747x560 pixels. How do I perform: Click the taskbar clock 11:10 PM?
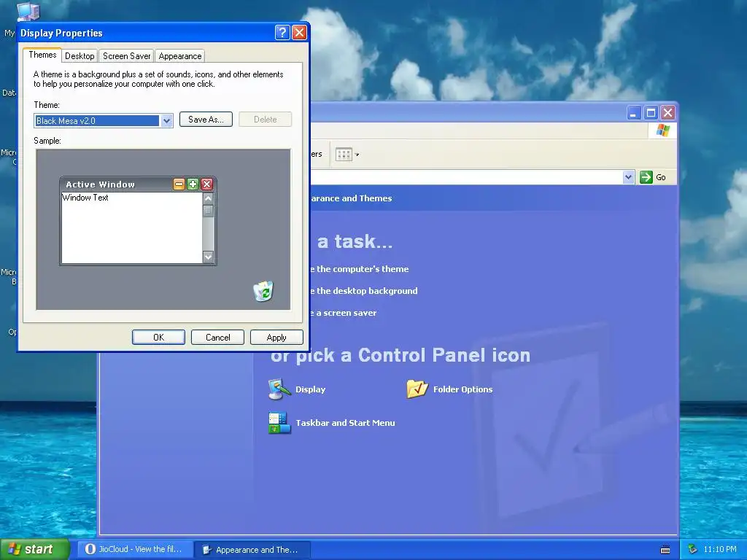point(720,549)
